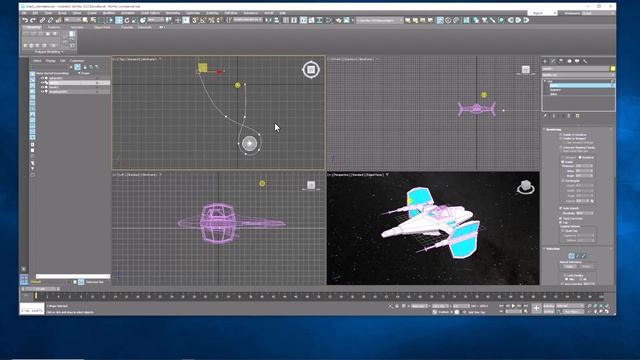
Task: Select the Radial radio button
Action: [562, 162]
